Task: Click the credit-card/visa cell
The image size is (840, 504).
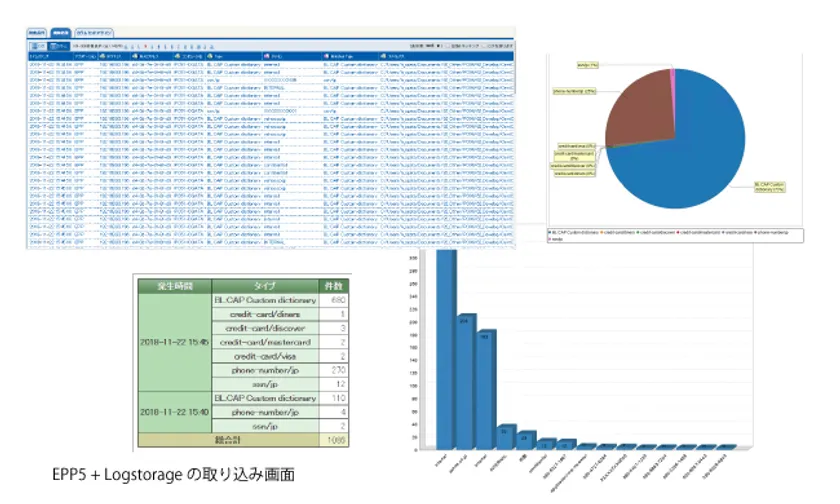Action: (265, 356)
